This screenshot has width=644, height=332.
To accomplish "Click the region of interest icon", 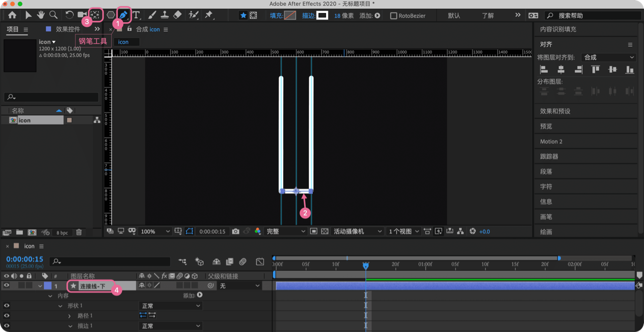I will pos(313,231).
